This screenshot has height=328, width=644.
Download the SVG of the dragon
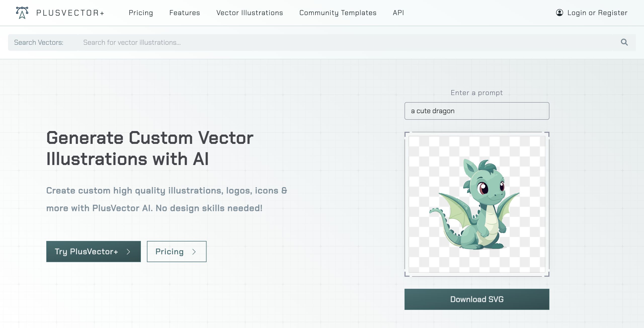point(477,299)
